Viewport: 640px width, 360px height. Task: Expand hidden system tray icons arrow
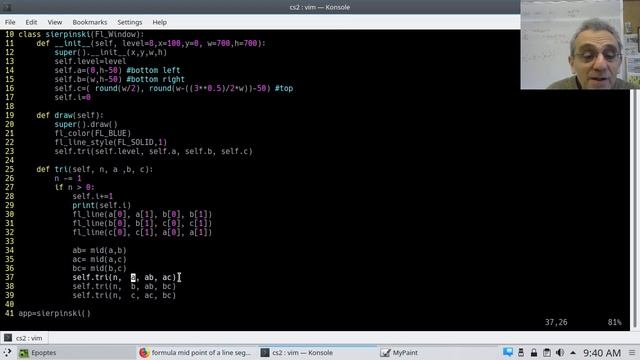[573, 352]
